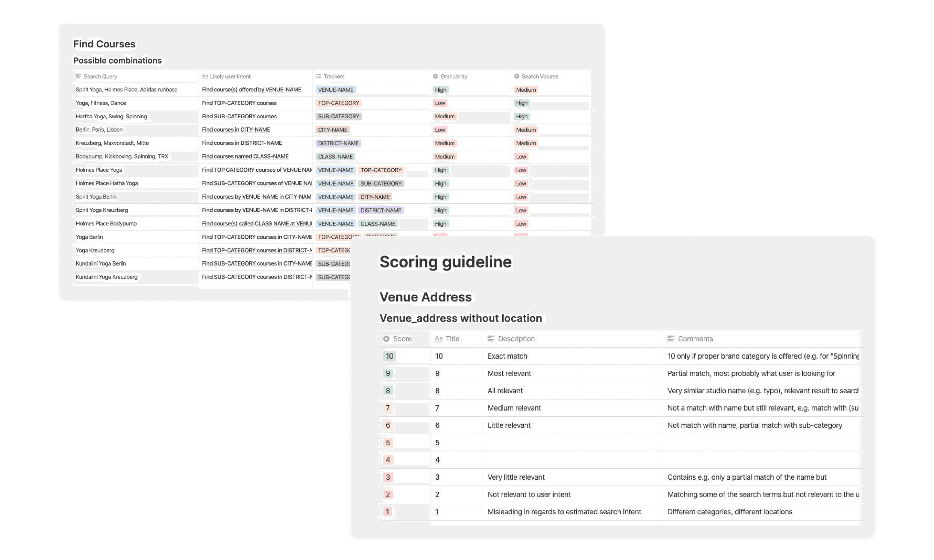This screenshot has height=560, width=934.
Task: Click the select icon beside Score header
Action: point(386,339)
